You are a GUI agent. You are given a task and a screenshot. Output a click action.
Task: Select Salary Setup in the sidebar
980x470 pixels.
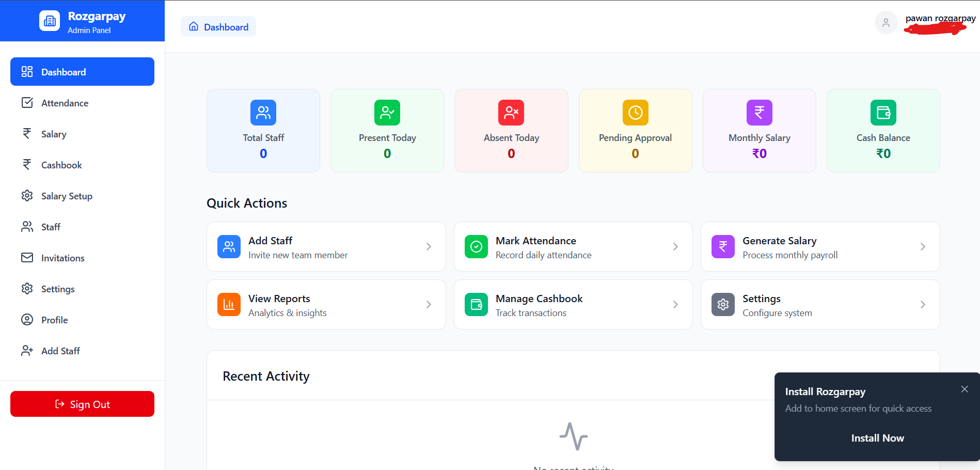coord(82,196)
